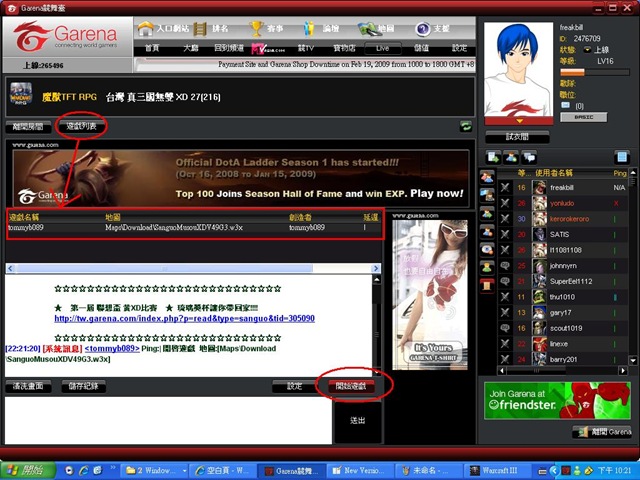Image resolution: width=640 pixels, height=480 pixels.
Task: Click the mail envelope icon in profile
Action: 565,105
